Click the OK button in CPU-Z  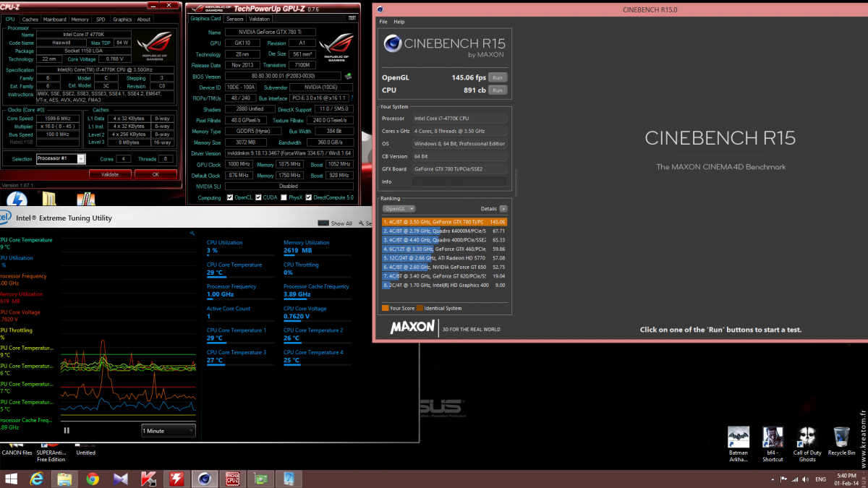coord(155,174)
